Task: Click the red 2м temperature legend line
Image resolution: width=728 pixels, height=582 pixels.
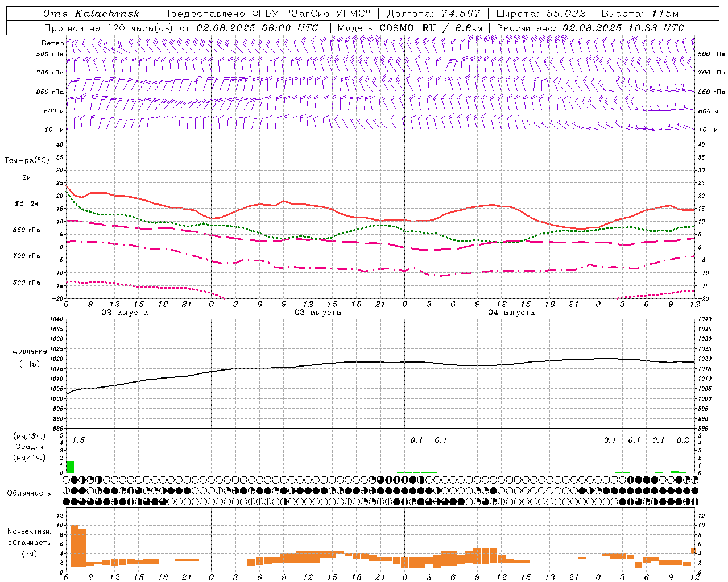Action: pyautogui.click(x=26, y=184)
